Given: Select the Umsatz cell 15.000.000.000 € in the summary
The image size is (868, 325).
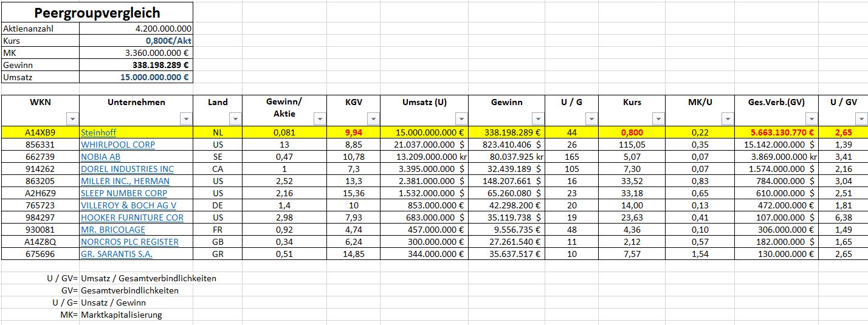Looking at the screenshot, I should [x=136, y=77].
